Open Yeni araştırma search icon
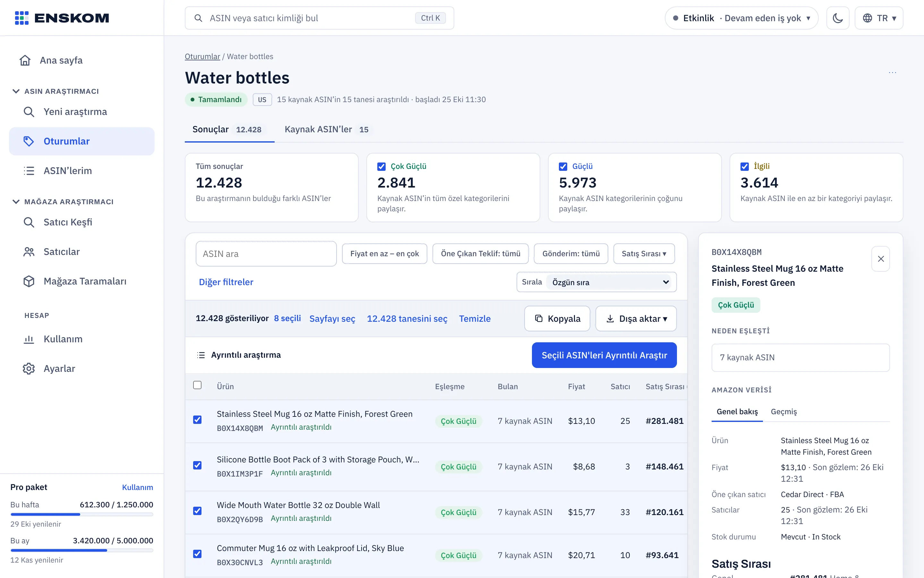This screenshot has height=578, width=924. coord(29,112)
